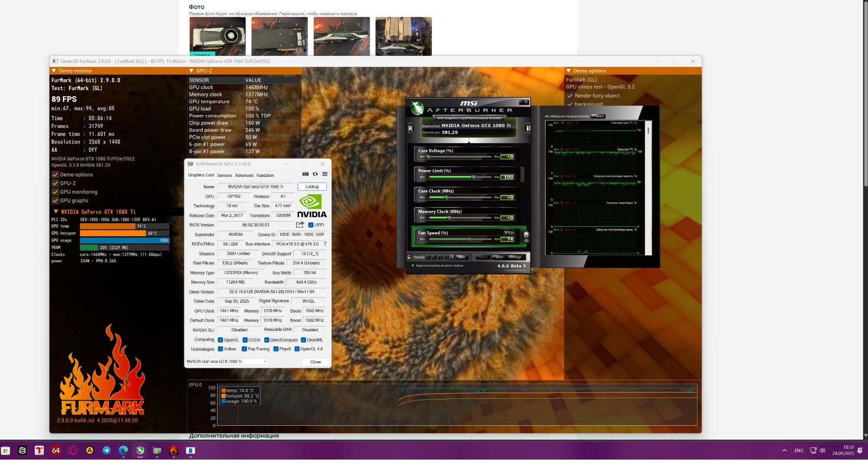Collapse Demo monitor panel triangle
Viewport: 868px width, 473px height.
54,71
